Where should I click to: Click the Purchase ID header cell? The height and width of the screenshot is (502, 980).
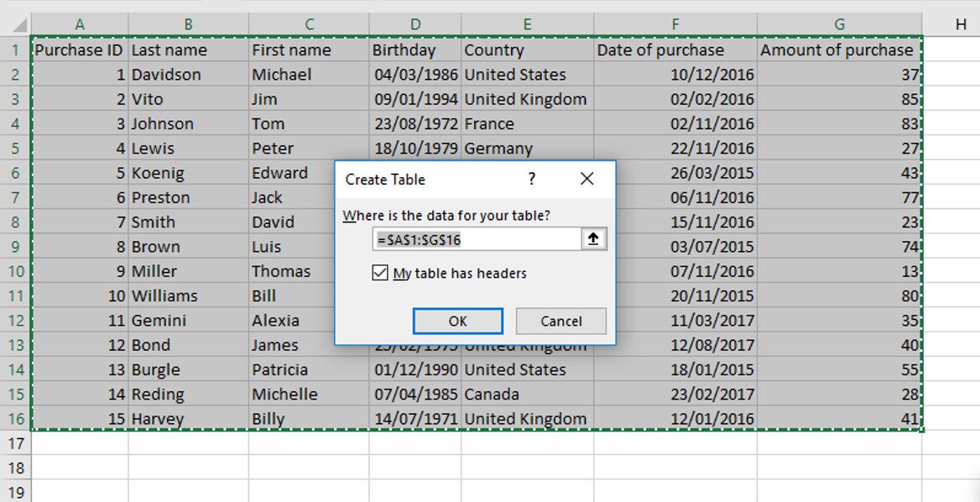click(x=80, y=50)
